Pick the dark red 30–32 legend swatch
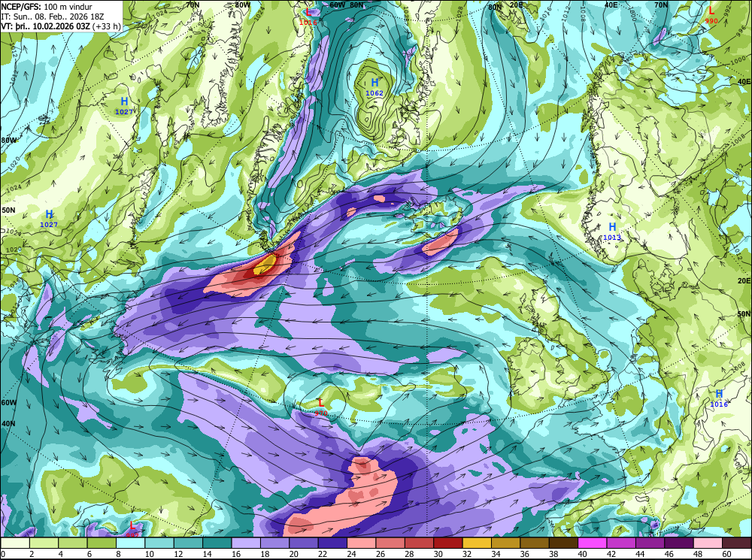This screenshot has width=752, height=560. [448, 543]
